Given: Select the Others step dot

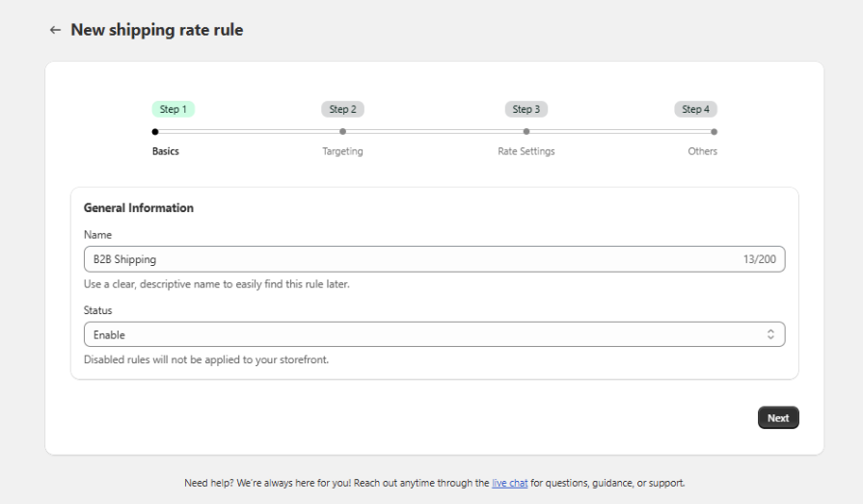Looking at the screenshot, I should (714, 132).
